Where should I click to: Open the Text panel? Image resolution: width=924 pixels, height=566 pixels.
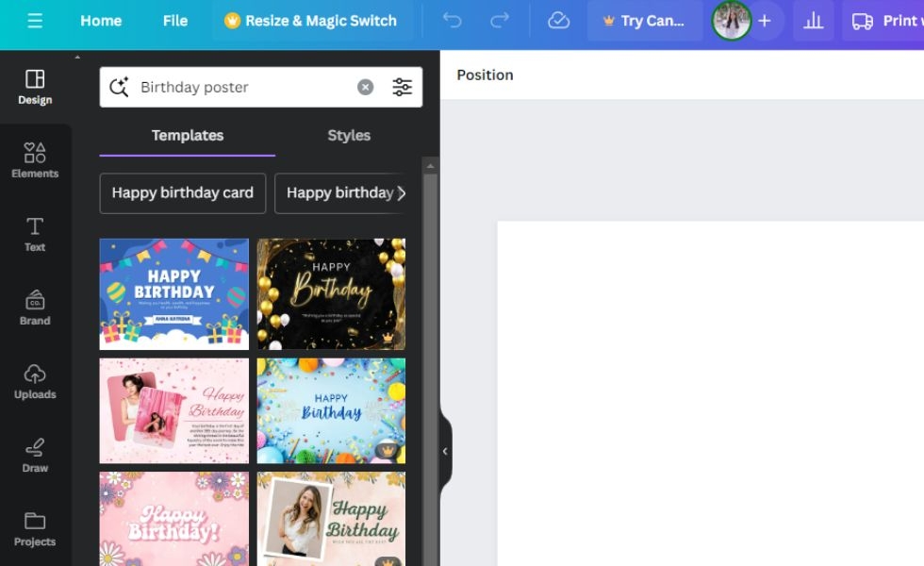pos(35,234)
